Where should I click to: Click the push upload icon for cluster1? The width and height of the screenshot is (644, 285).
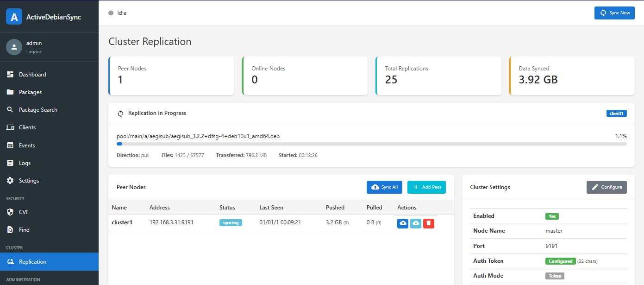point(403,223)
